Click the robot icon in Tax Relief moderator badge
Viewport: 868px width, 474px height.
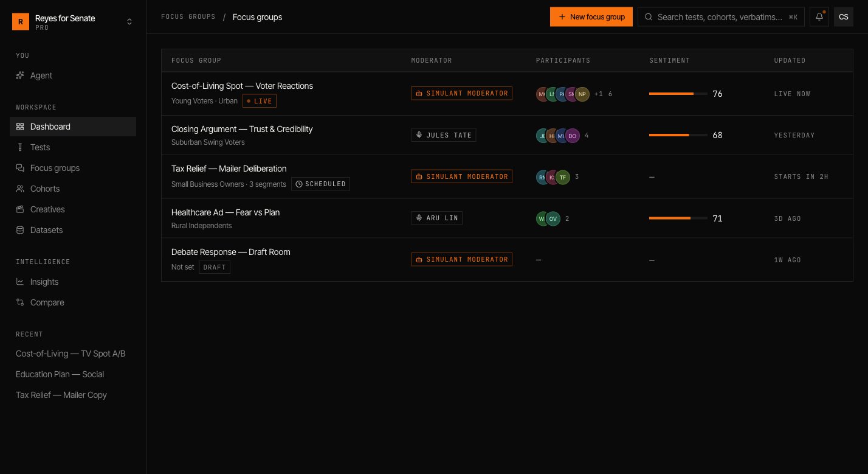[419, 176]
